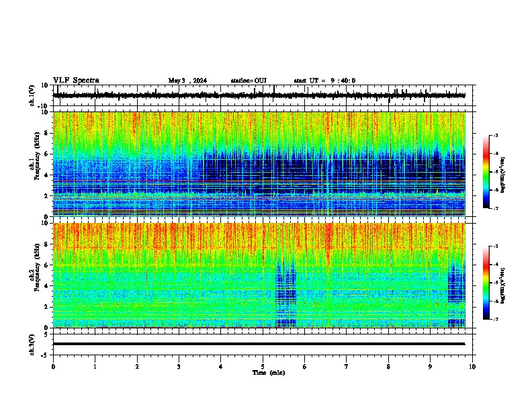Click time axis tick label "1"

pos(95,367)
